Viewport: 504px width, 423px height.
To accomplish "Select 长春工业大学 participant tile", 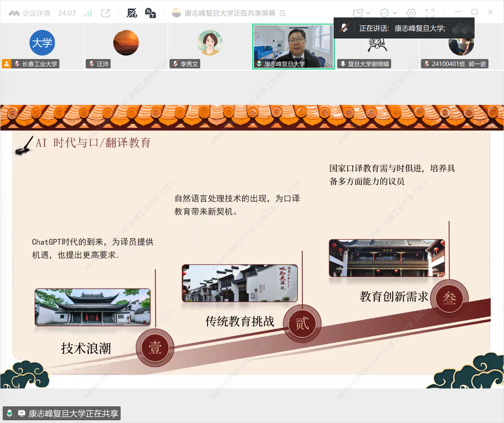I will coord(42,46).
